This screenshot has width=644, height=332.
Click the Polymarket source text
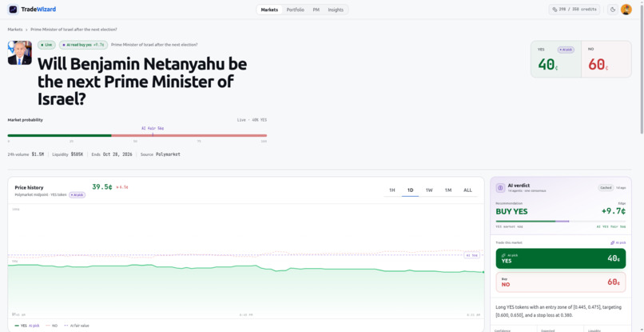pos(168,154)
